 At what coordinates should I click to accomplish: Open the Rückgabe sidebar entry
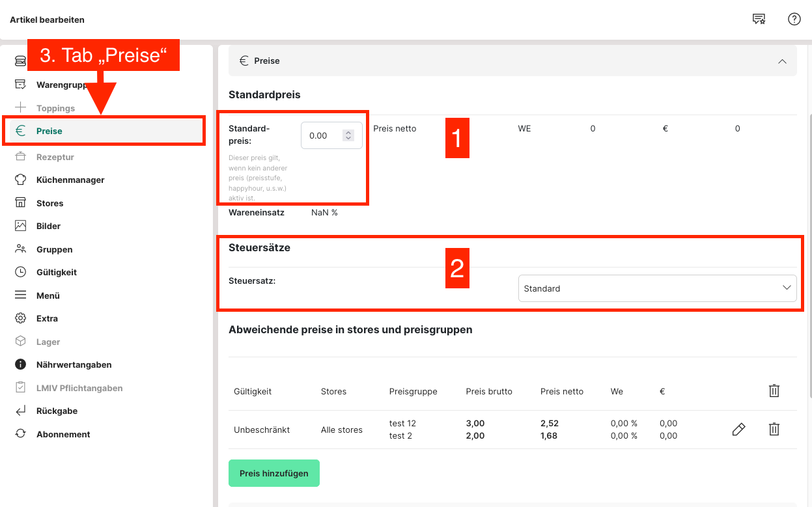pyautogui.click(x=57, y=411)
